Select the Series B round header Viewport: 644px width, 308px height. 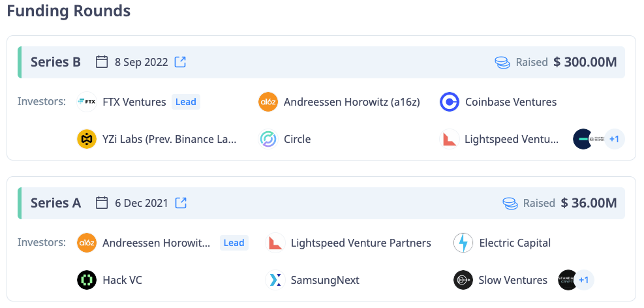click(x=55, y=62)
